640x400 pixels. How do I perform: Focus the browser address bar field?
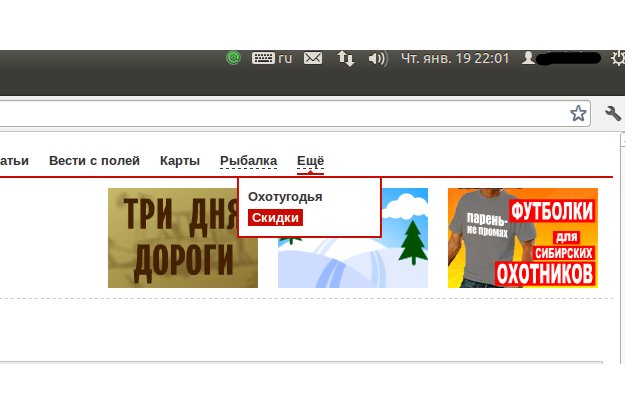point(280,113)
